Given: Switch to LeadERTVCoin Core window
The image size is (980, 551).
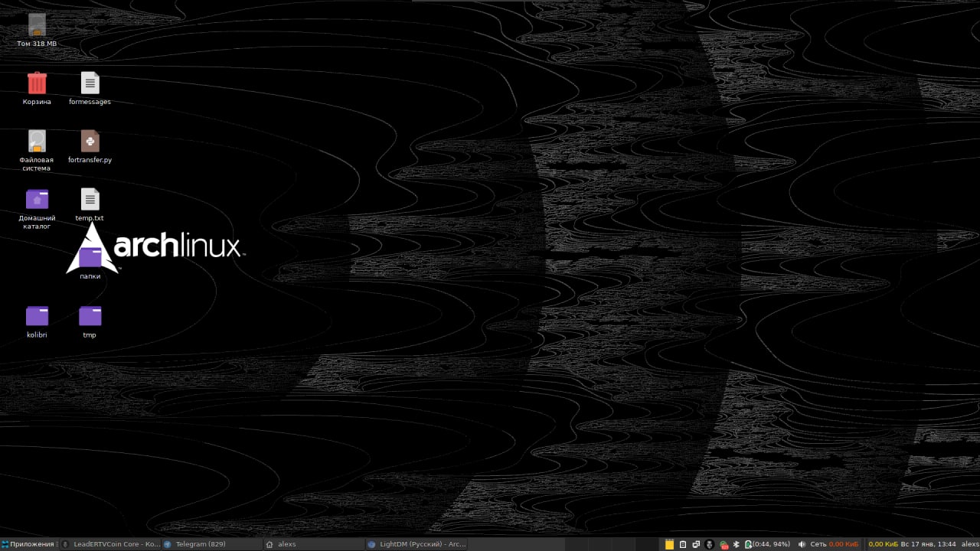Looking at the screenshot, I should [x=110, y=544].
